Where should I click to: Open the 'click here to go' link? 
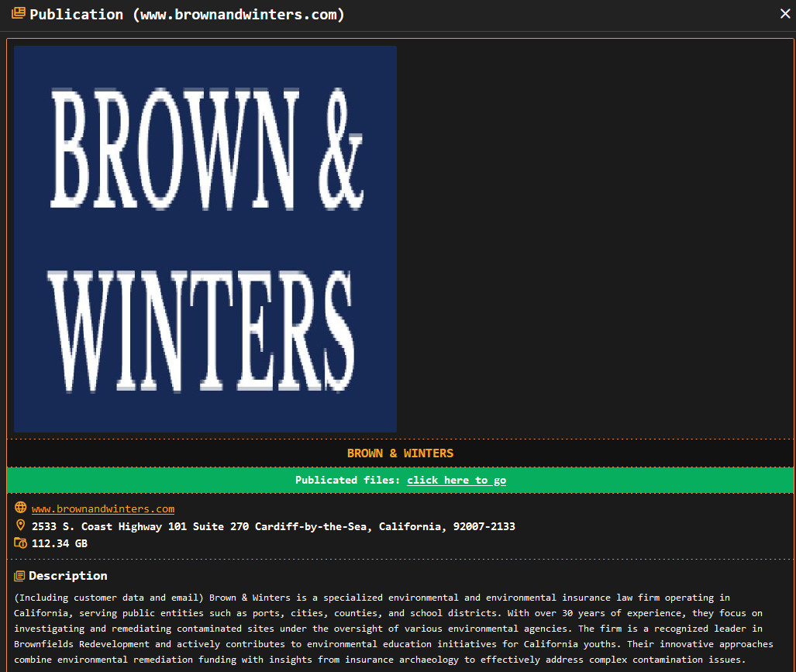click(x=456, y=481)
